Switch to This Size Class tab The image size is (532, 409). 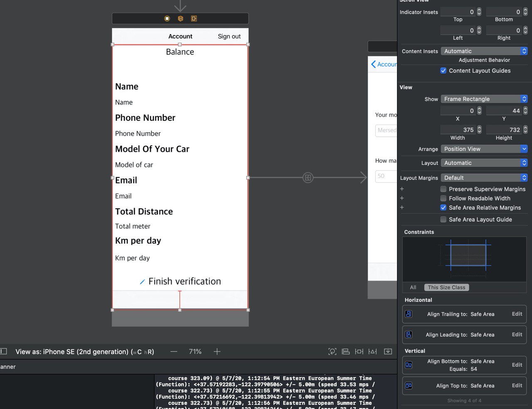446,287
